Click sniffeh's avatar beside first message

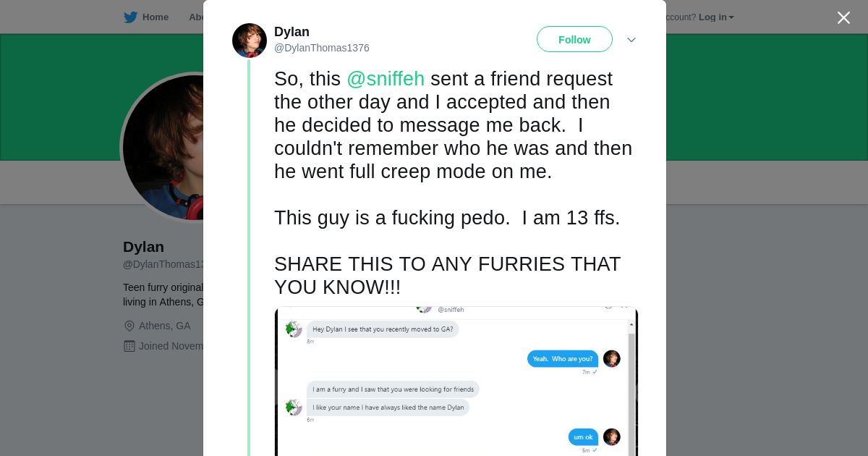click(x=293, y=329)
